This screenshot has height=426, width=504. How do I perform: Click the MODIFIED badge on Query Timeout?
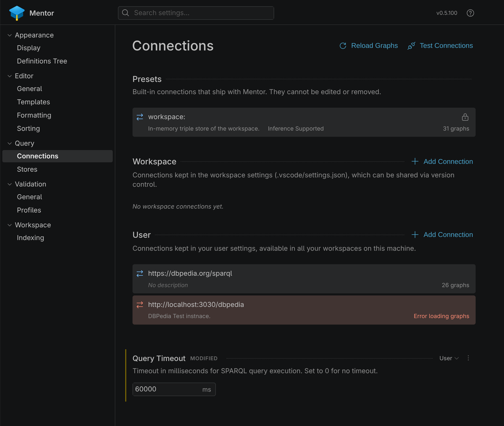(x=204, y=358)
